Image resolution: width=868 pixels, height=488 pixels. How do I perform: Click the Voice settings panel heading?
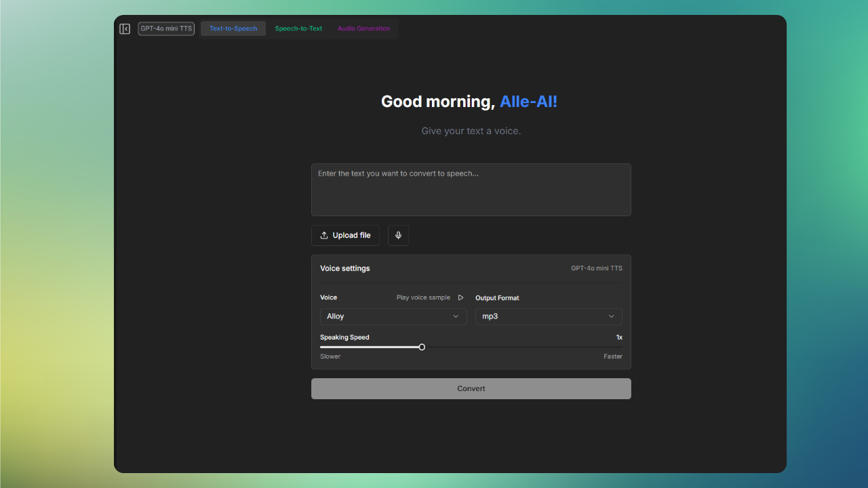[x=345, y=268]
